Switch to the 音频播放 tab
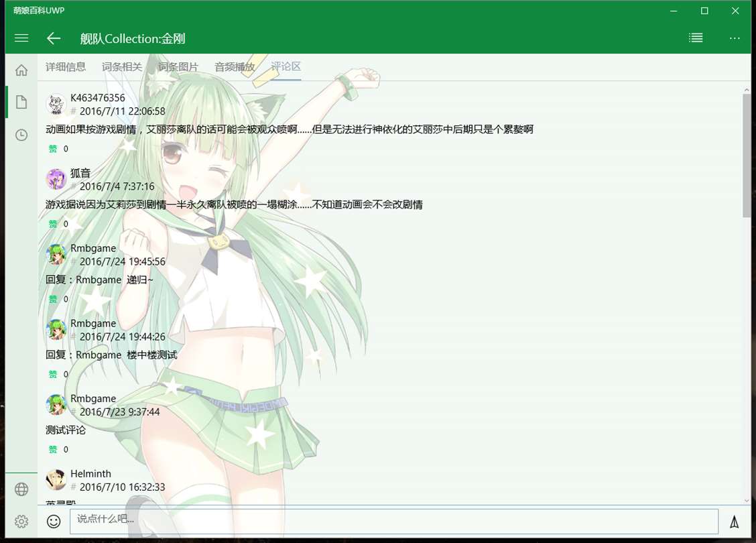The height and width of the screenshot is (543, 756). (x=235, y=66)
